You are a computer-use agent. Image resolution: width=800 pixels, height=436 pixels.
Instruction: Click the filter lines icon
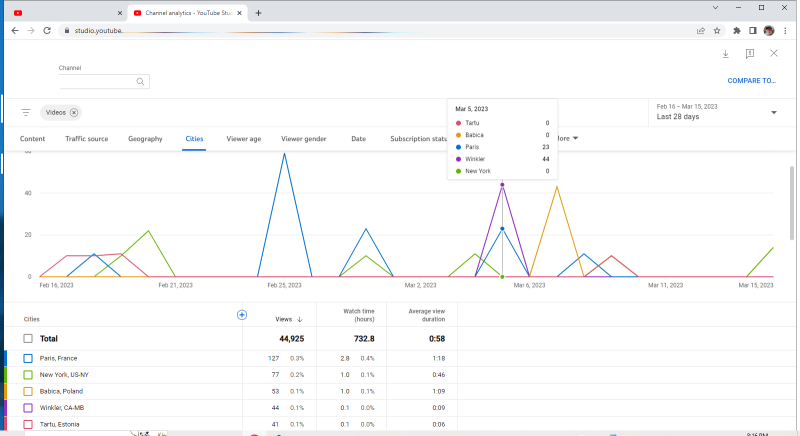pyautogui.click(x=26, y=113)
